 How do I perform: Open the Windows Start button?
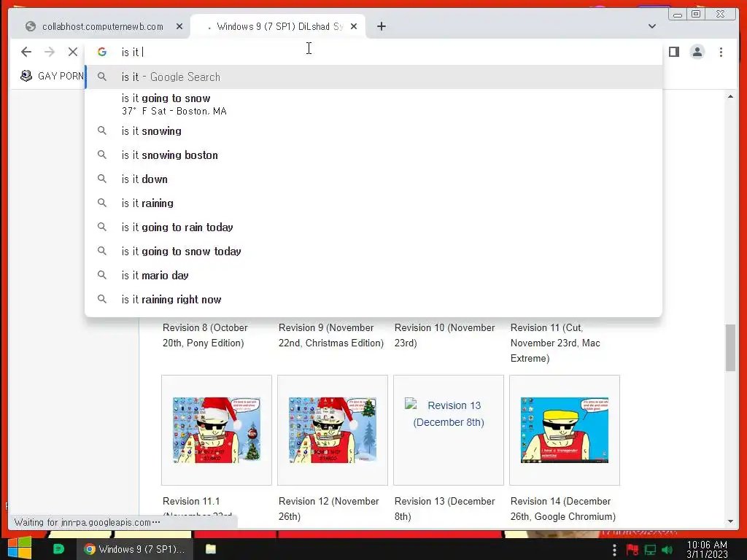tap(20, 548)
